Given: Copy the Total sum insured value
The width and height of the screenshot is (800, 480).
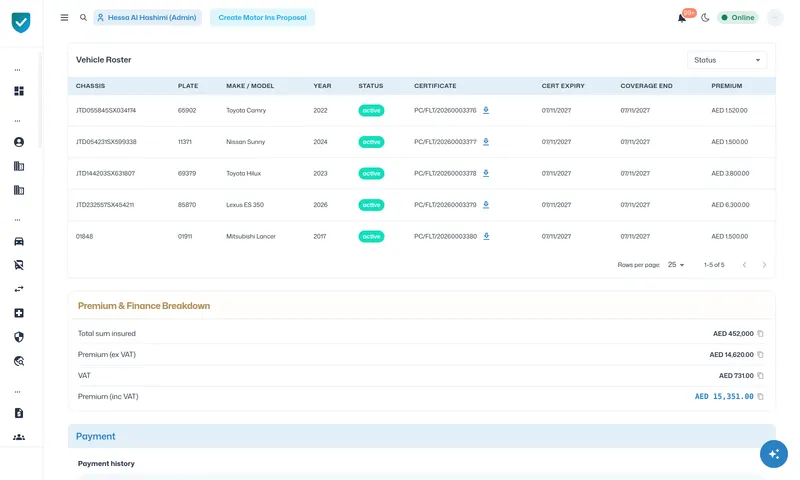Looking at the screenshot, I should pyautogui.click(x=760, y=334).
